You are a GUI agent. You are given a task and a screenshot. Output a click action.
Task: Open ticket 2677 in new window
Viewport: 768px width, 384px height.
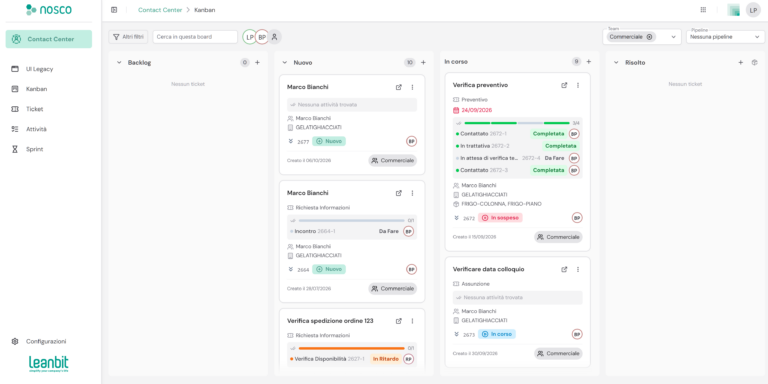tap(399, 87)
